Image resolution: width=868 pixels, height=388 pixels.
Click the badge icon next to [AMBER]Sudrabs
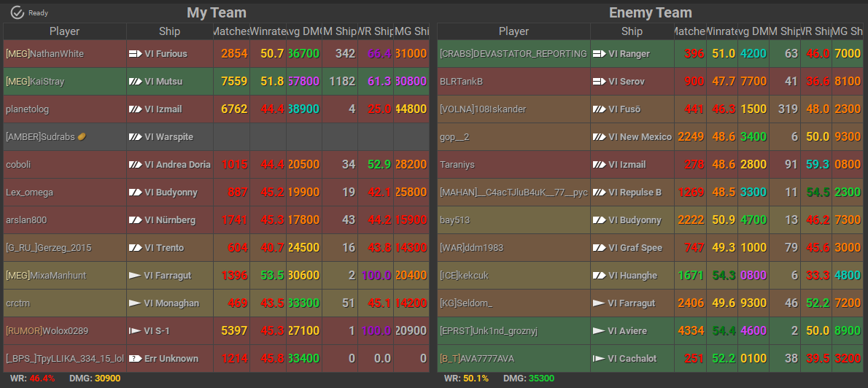click(x=82, y=137)
